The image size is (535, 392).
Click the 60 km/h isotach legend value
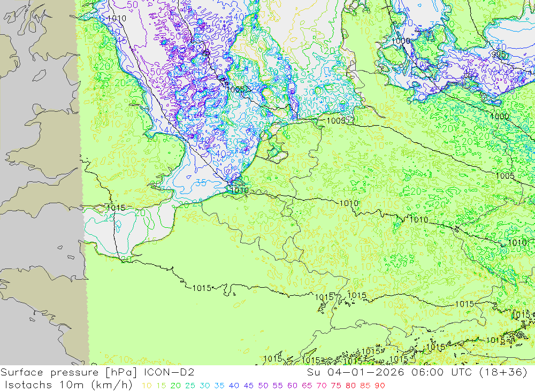(292, 386)
